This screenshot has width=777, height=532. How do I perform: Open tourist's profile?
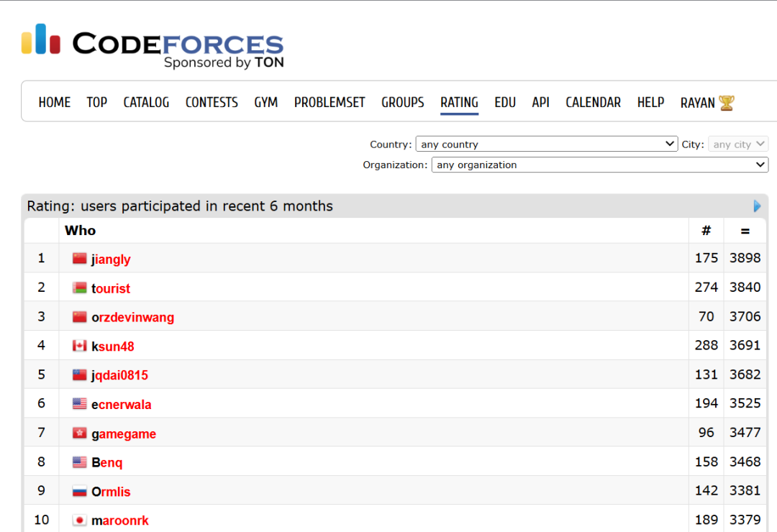(x=111, y=288)
